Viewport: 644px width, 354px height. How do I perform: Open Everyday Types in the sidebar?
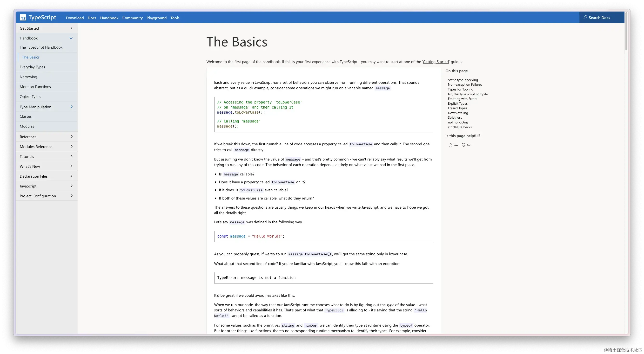coord(32,67)
